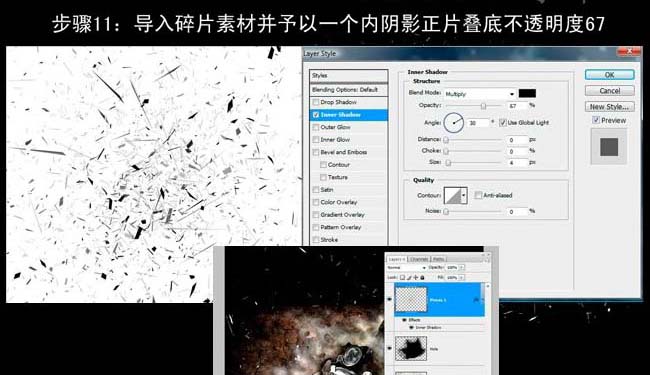Enable the Contour sub-option checkbox
This screenshot has width=650, height=375.
pos(323,165)
